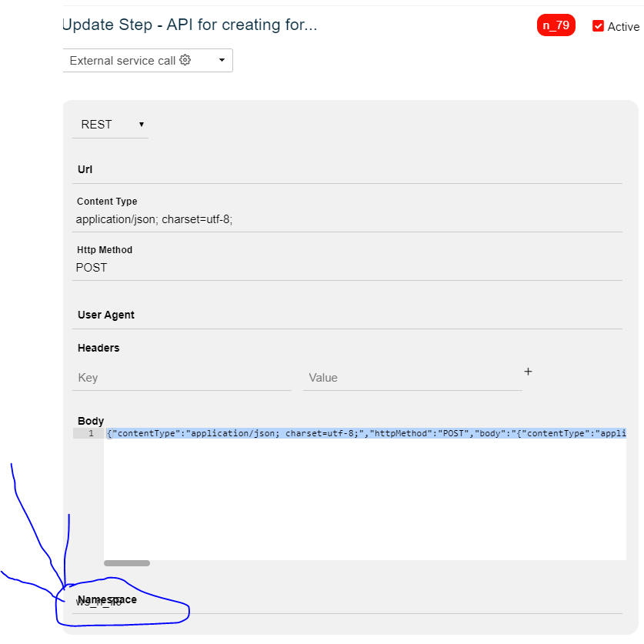Click the Update Step title heading

[x=190, y=25]
